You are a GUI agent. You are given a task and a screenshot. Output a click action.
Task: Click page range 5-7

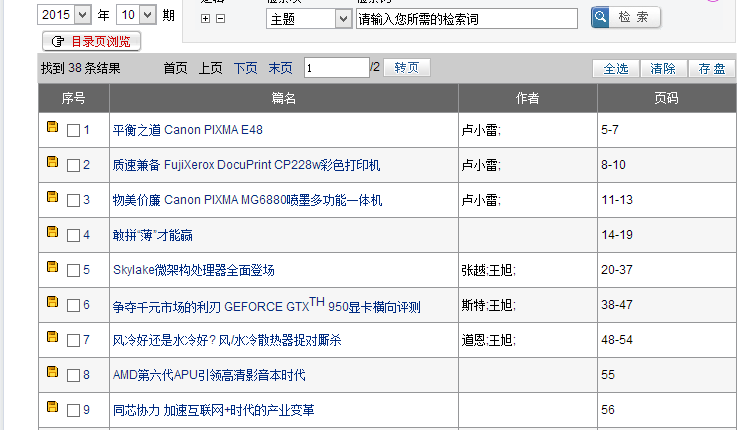coord(610,130)
